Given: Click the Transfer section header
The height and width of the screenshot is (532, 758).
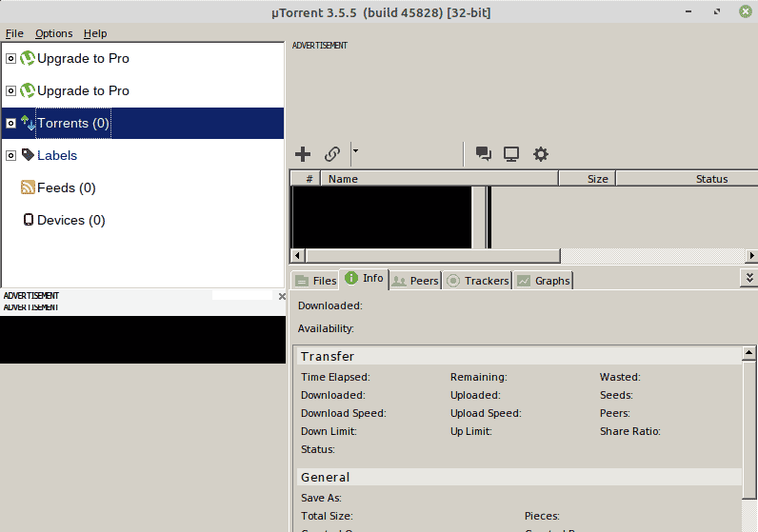Looking at the screenshot, I should [x=520, y=356].
